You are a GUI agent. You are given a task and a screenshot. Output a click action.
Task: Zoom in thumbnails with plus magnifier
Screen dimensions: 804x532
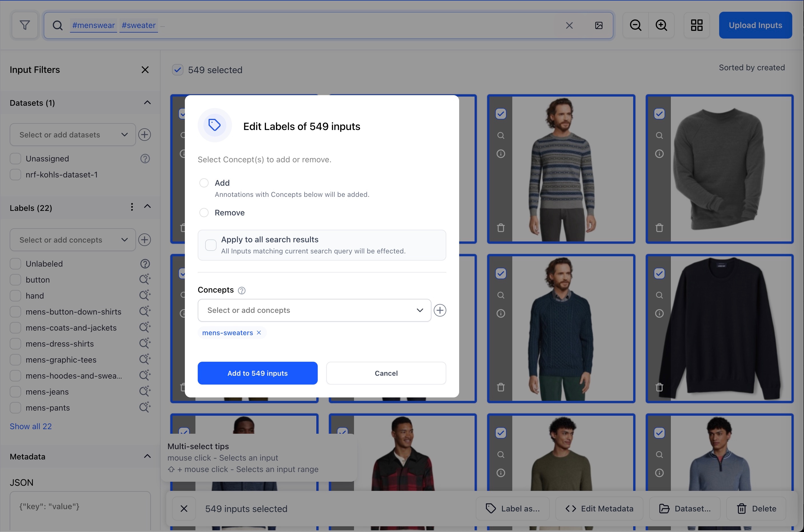click(661, 25)
